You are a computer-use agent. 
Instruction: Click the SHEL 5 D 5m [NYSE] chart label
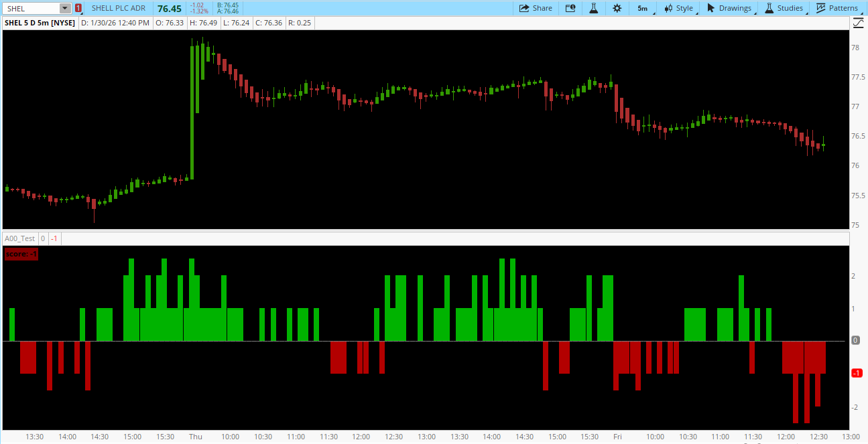(x=40, y=23)
